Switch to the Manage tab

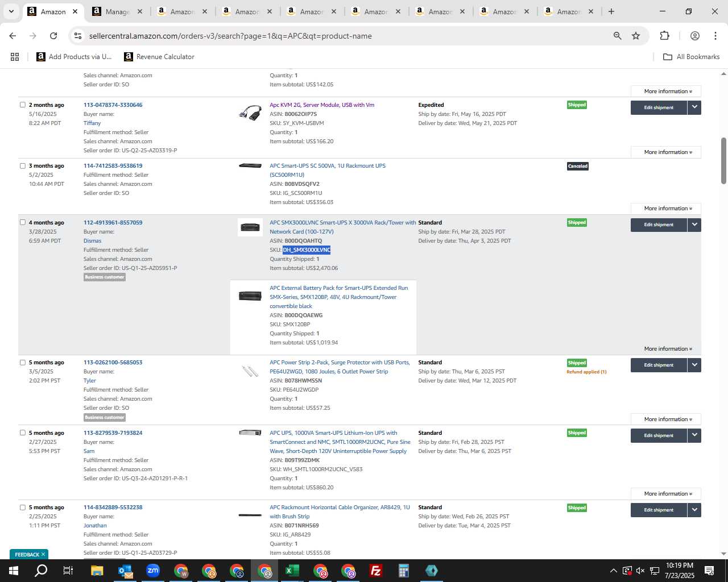118,11
